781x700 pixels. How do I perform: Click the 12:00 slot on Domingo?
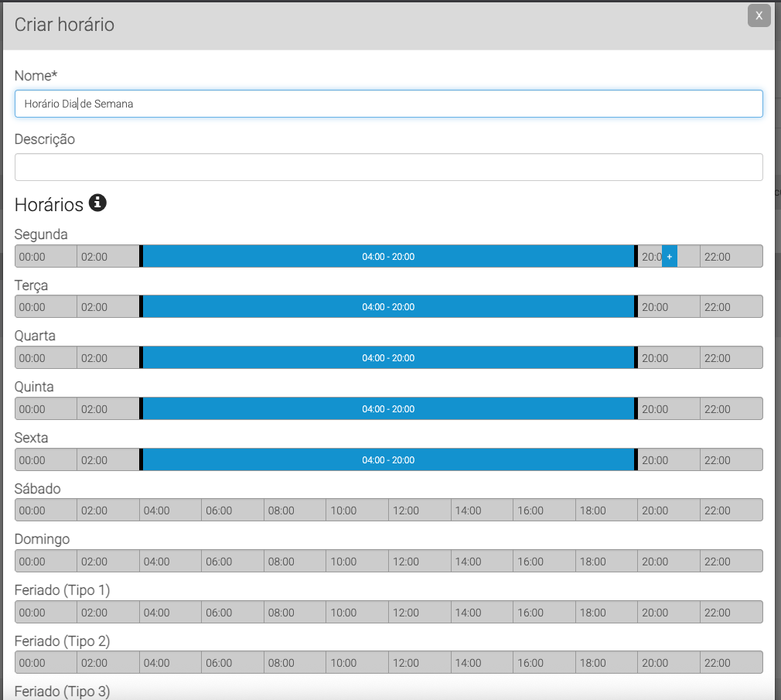pyautogui.click(x=419, y=562)
